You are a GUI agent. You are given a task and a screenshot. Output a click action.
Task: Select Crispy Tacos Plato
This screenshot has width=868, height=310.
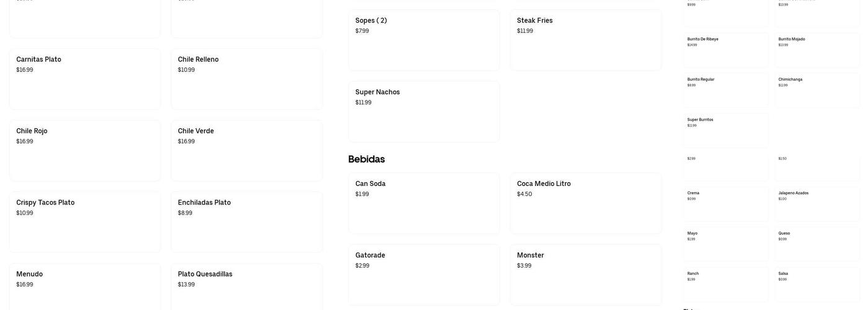[x=85, y=222]
